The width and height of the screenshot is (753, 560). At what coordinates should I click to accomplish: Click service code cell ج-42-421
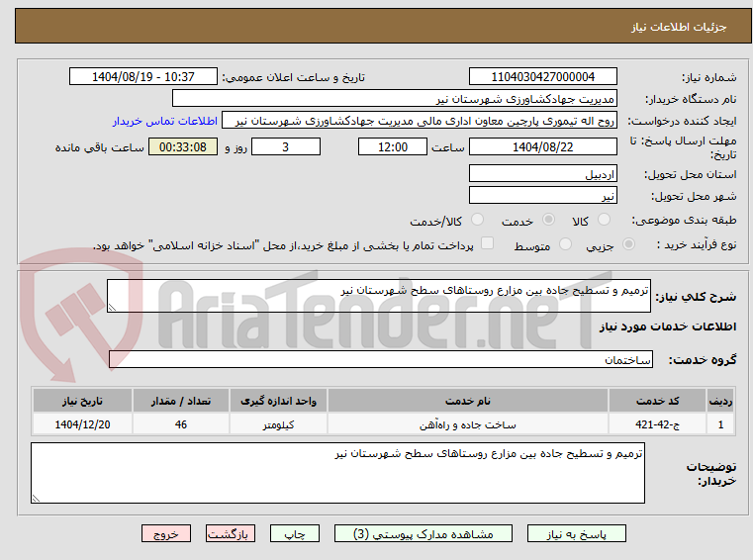click(x=657, y=424)
